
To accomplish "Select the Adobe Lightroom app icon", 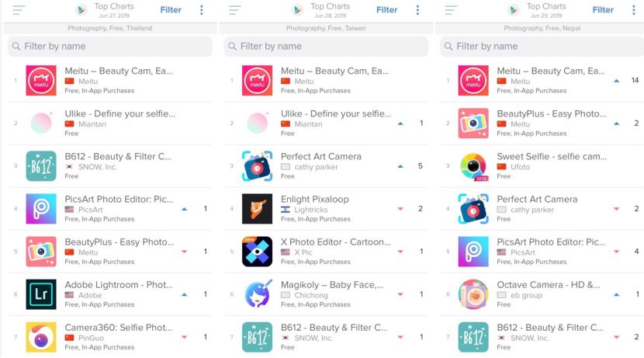I will tap(41, 294).
